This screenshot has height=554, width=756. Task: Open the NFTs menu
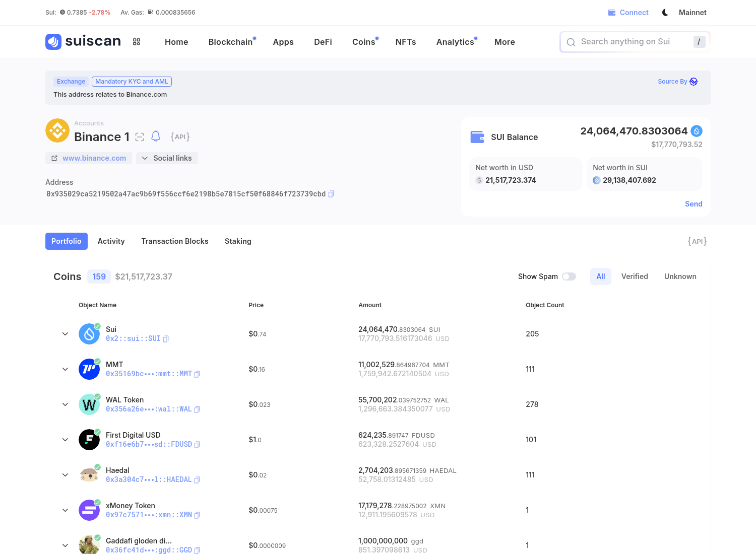coord(406,42)
